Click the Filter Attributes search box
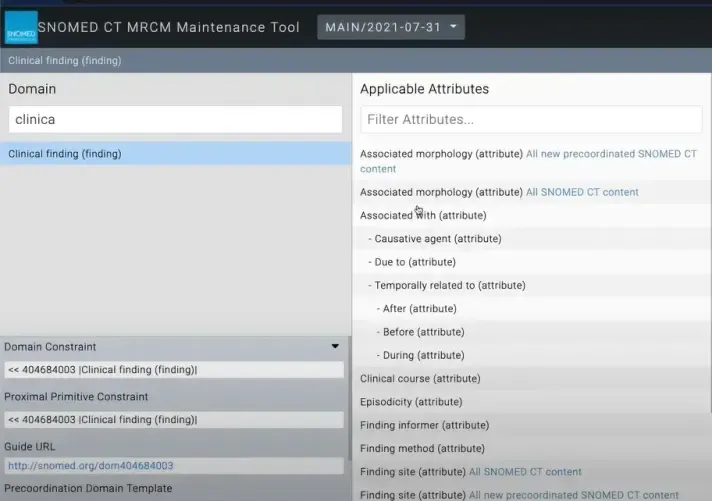712x501 pixels. coord(531,119)
